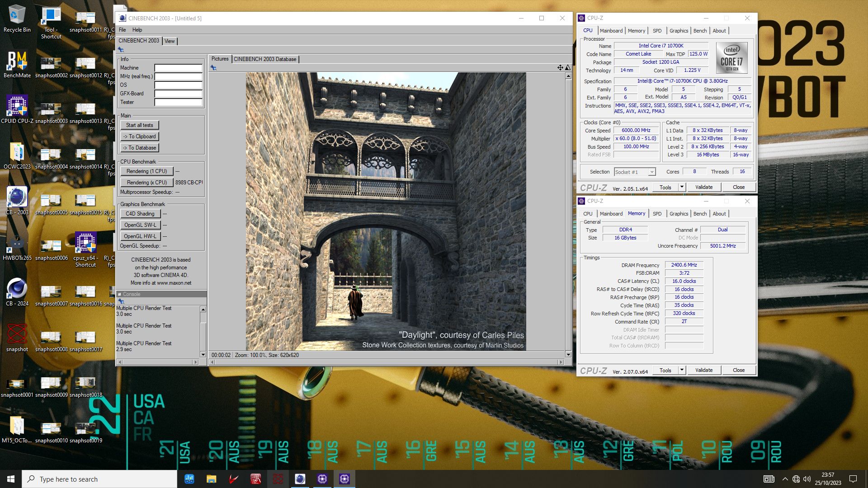Click the Intel Core i7 logo in CPU-Z

pyautogui.click(x=731, y=58)
